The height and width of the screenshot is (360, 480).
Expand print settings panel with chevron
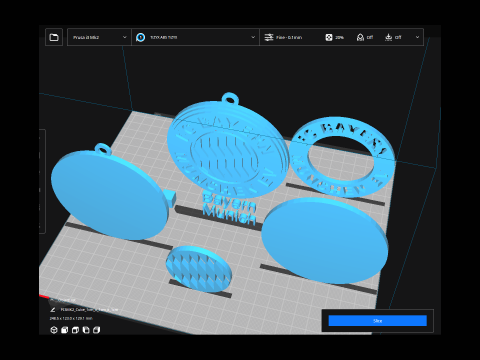coord(417,37)
